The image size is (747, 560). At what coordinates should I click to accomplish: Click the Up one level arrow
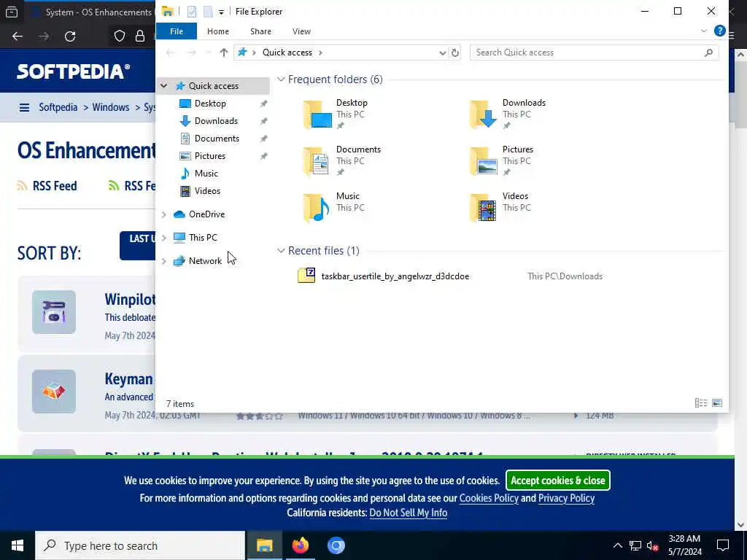coord(223,52)
